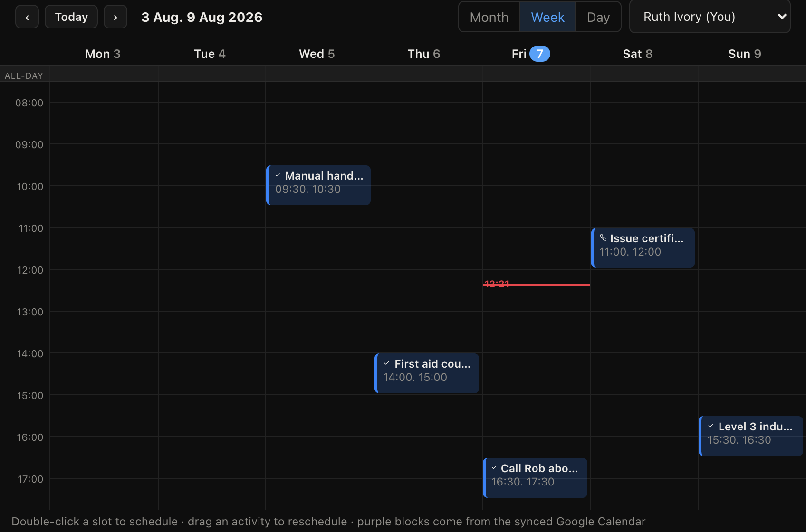Click the checkmark icon on Call Rob abo... event
The width and height of the screenshot is (806, 532).
click(x=494, y=468)
